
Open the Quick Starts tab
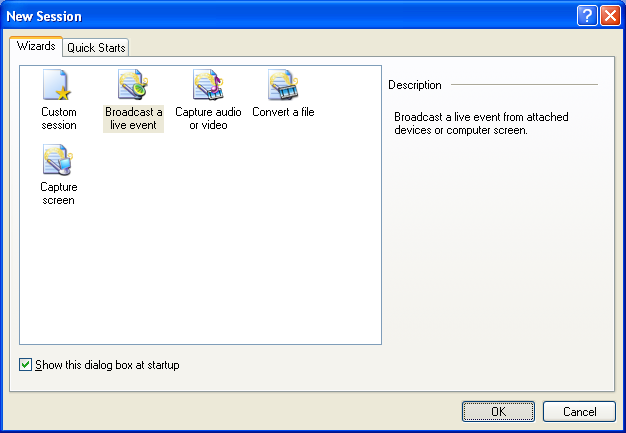[96, 48]
